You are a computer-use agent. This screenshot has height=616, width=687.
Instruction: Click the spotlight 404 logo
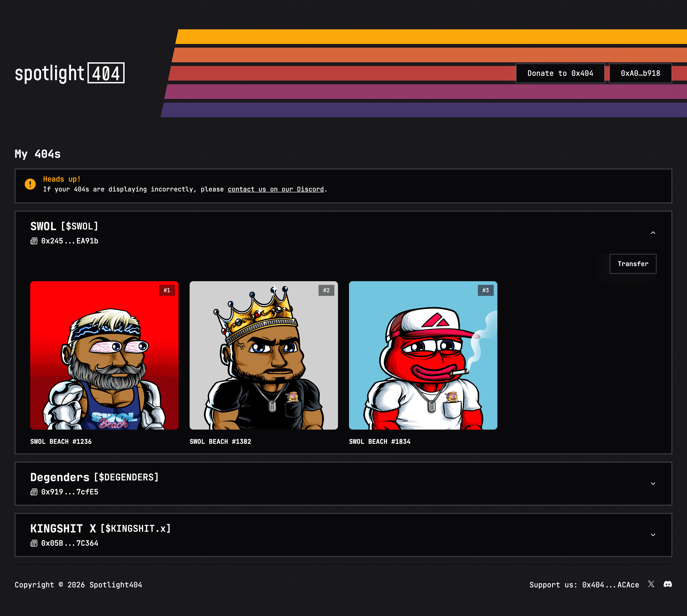click(x=70, y=73)
